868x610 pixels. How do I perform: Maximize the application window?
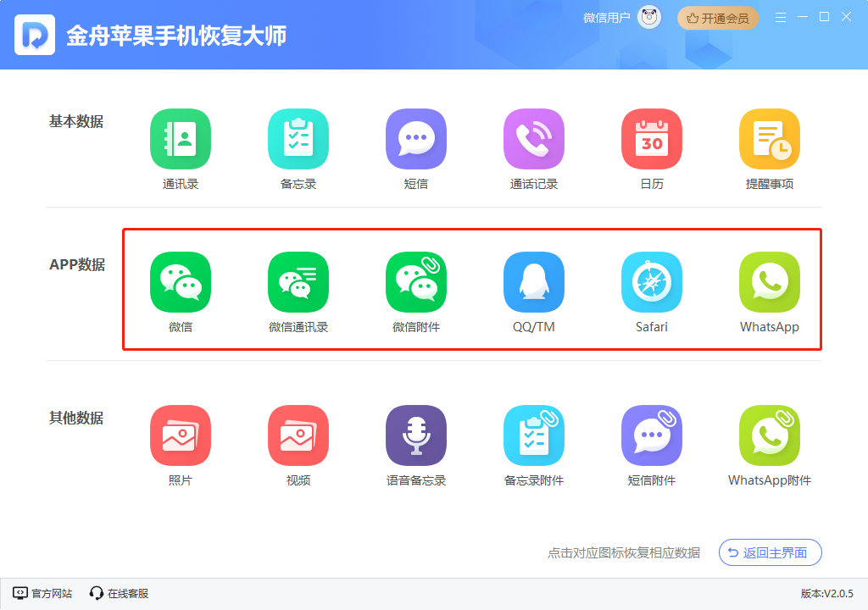click(x=824, y=17)
